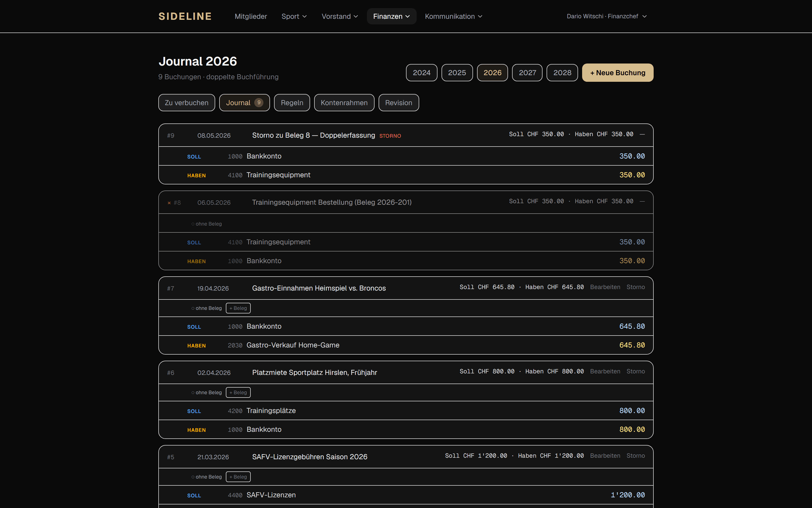The image size is (812, 508).
Task: Open the Finanzen dropdown menu
Action: 392,16
